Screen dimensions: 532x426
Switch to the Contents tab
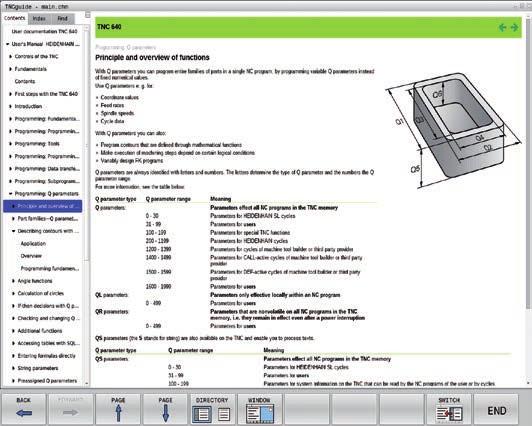[x=15, y=18]
